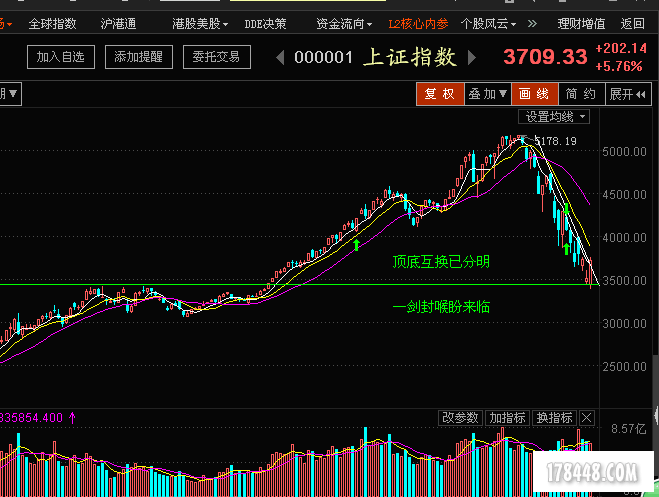Click the 5000.00 price axis label
659x497 pixels.
click(x=624, y=152)
